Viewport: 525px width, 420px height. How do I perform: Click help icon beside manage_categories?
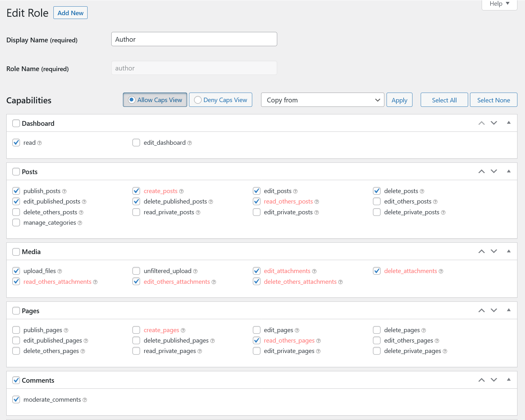pos(80,223)
